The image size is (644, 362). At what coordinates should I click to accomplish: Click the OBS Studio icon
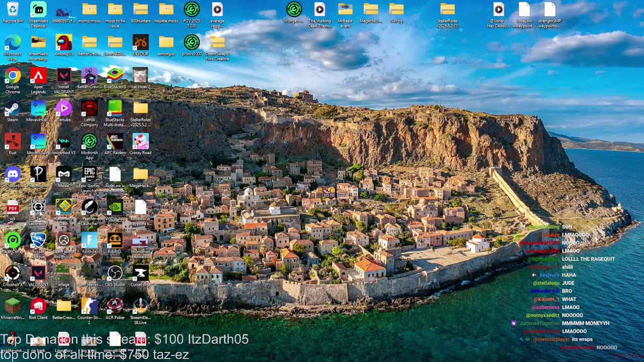(115, 273)
